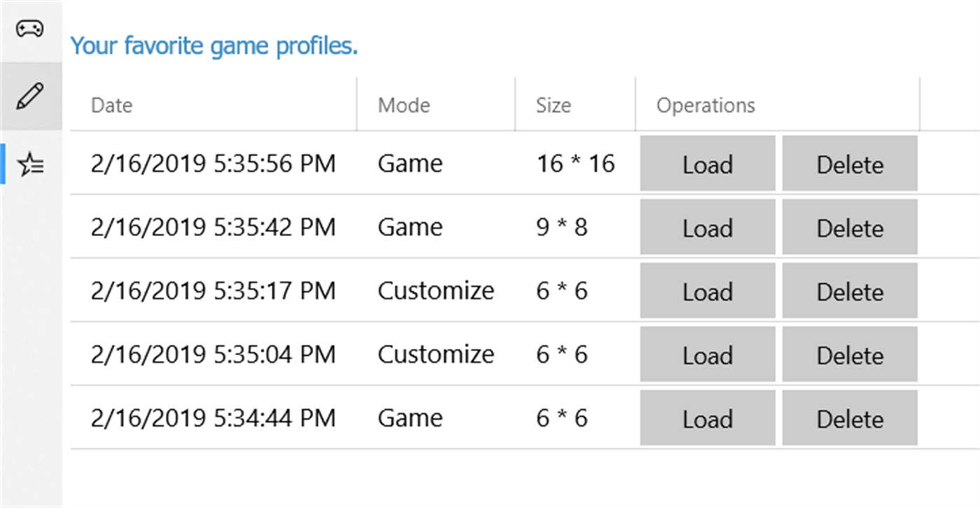Load the 5:35:04 PM Customize profile
The image size is (980, 508).
[708, 355]
